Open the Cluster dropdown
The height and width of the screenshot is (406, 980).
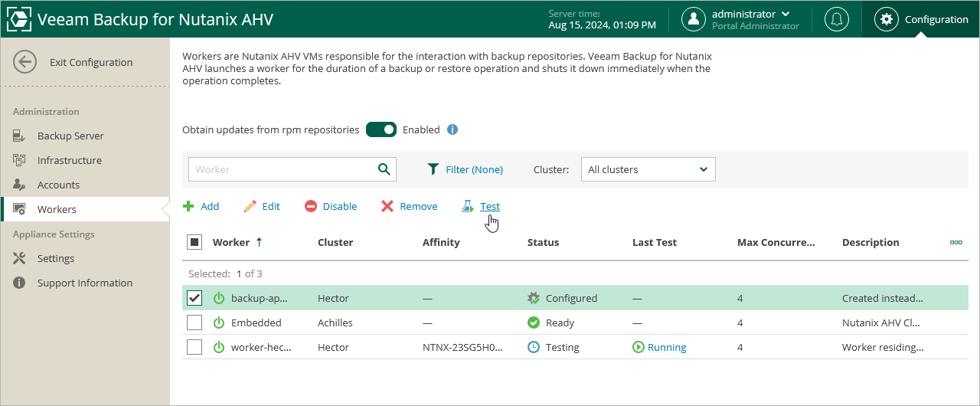(648, 169)
